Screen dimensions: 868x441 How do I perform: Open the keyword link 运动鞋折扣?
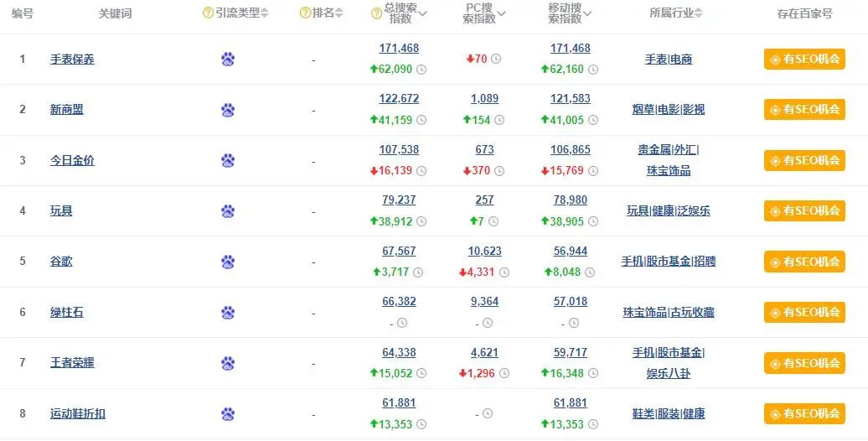[78, 414]
